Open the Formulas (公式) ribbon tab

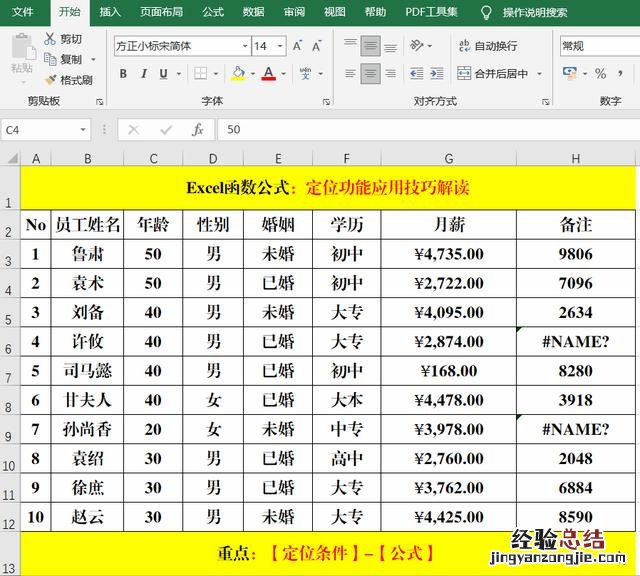(x=213, y=12)
